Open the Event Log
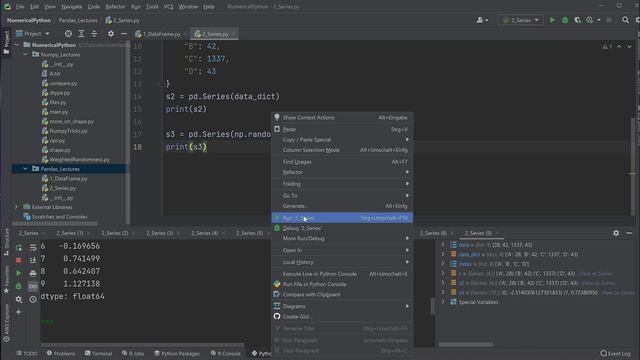 [x=616, y=353]
